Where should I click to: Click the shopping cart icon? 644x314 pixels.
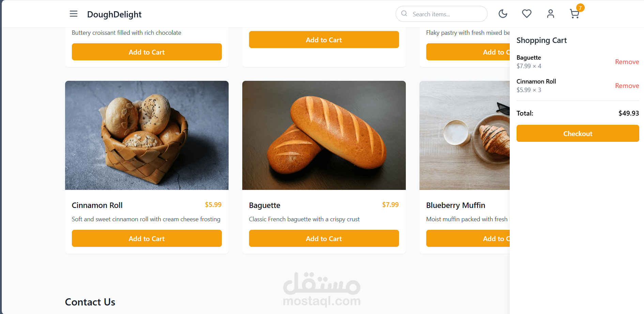coord(574,14)
